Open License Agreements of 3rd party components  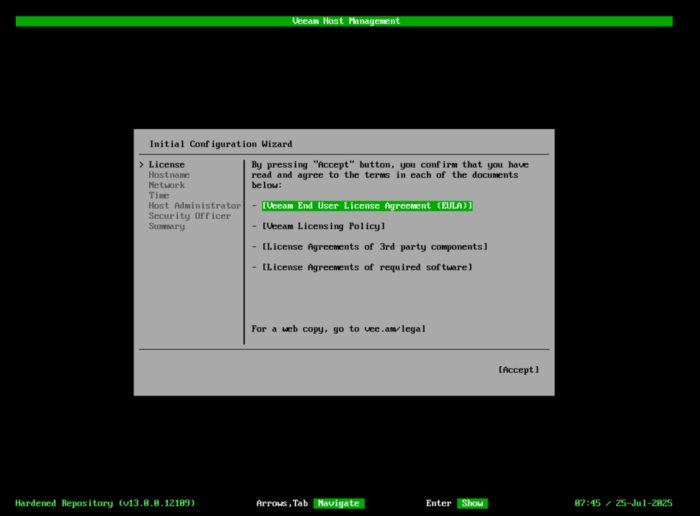click(x=375, y=247)
